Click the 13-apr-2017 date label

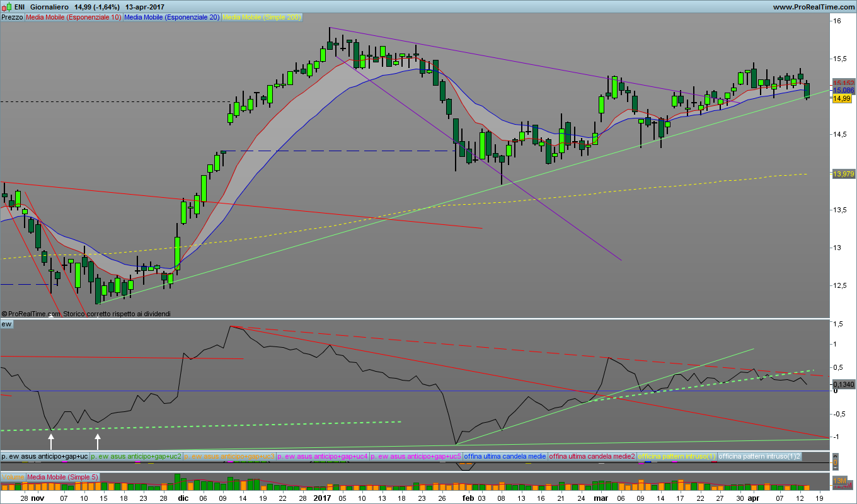(145, 7)
